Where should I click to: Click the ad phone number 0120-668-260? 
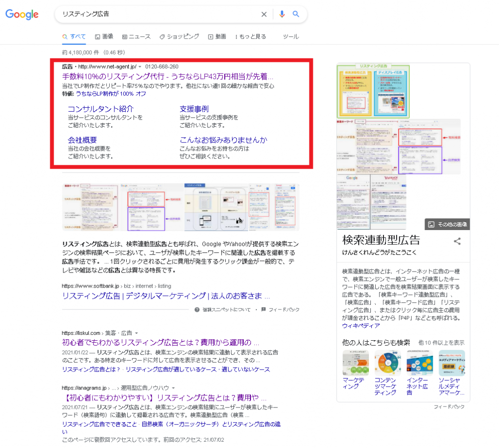coord(162,67)
